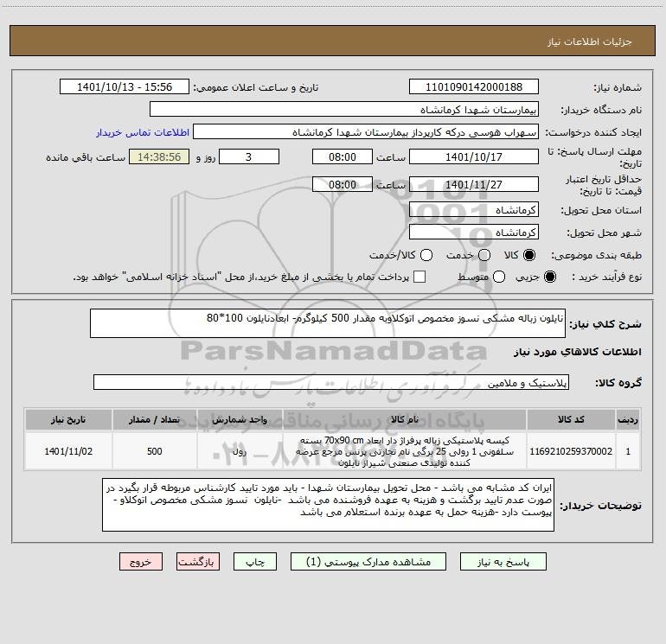Click the need number field 1101090142000188
This screenshot has height=644, width=666.
point(474,87)
